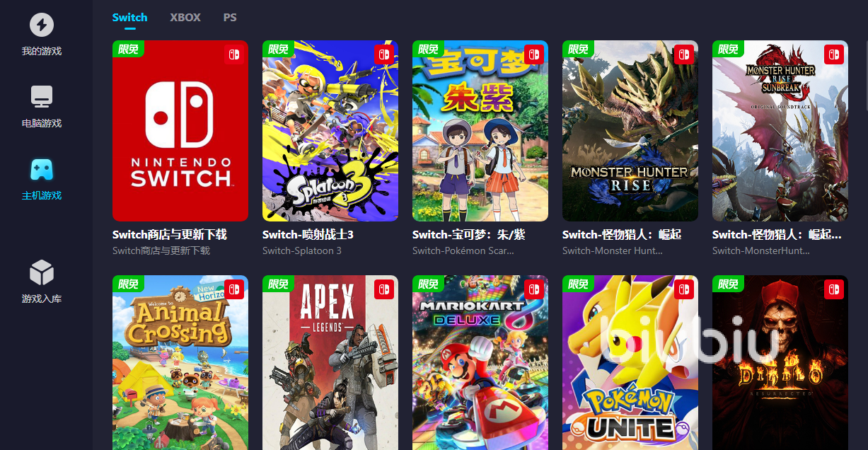Open the 游戏入库 cube icon
868x450 pixels.
[x=41, y=272]
